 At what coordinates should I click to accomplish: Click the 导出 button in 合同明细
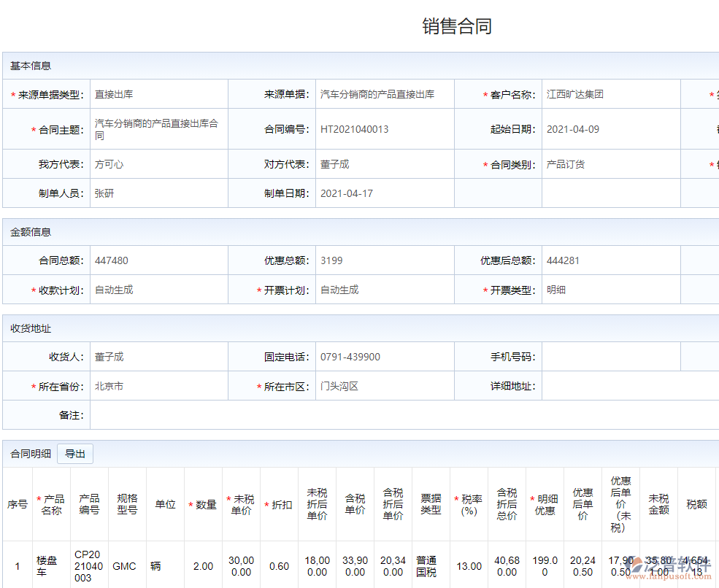tap(75, 454)
